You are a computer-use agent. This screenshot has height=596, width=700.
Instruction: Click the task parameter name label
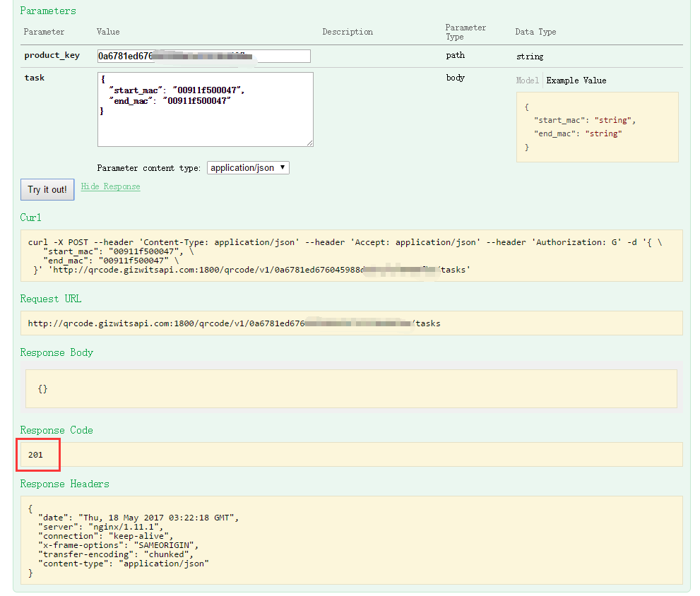[35, 78]
